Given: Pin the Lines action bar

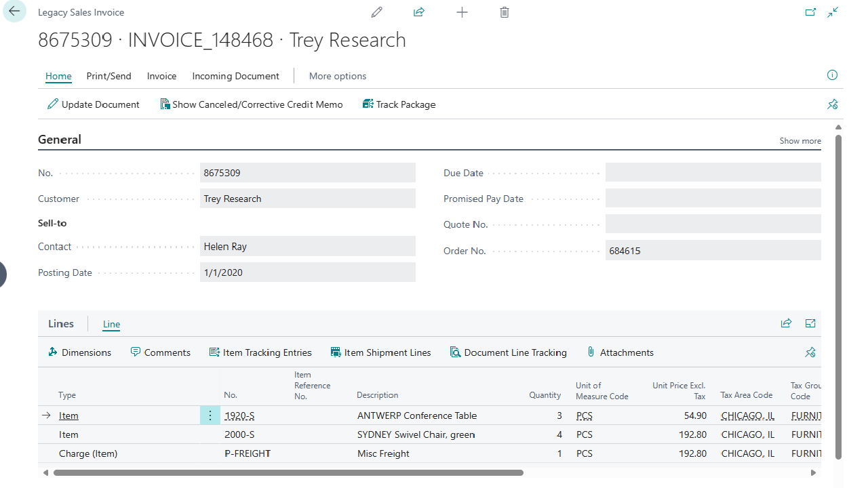Looking at the screenshot, I should tap(810, 352).
